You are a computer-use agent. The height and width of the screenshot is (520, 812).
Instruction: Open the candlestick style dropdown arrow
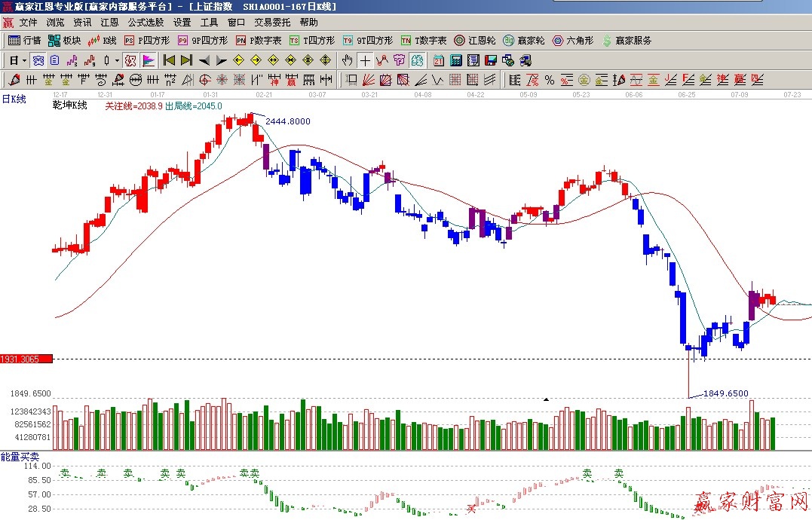[117, 60]
